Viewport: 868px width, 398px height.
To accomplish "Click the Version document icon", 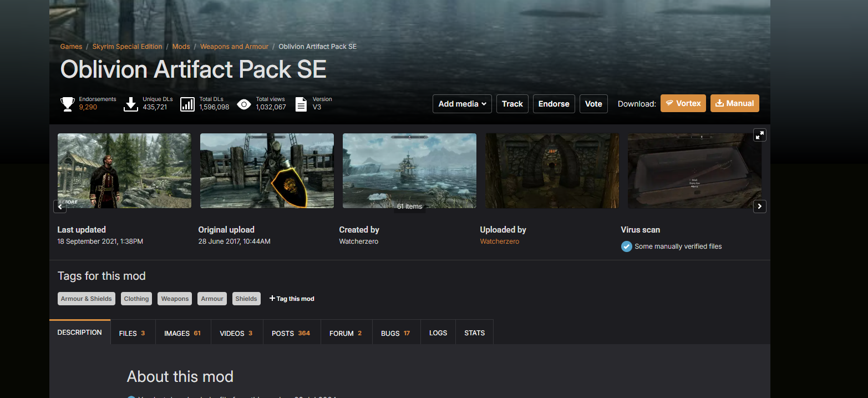I will pyautogui.click(x=301, y=104).
